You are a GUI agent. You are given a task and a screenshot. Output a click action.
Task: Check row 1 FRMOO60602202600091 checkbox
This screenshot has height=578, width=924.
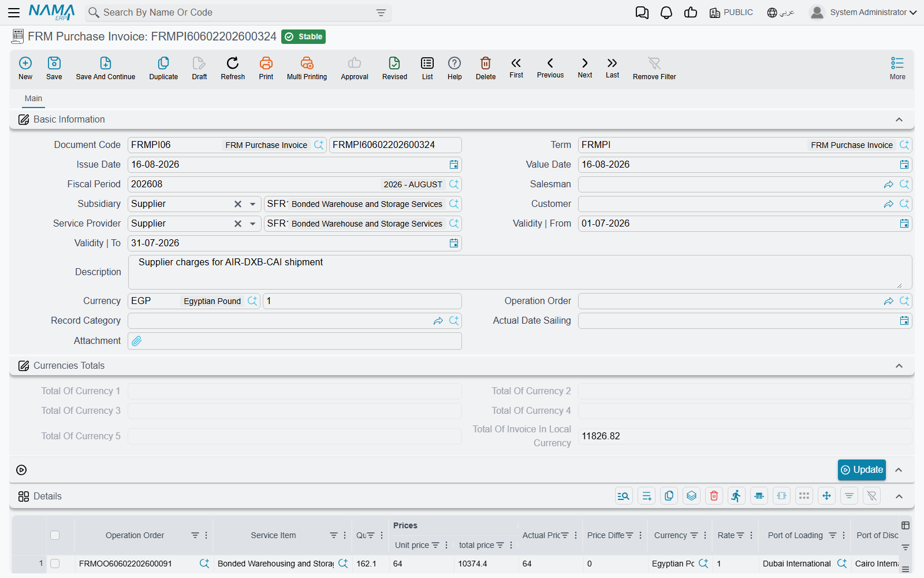pyautogui.click(x=55, y=564)
